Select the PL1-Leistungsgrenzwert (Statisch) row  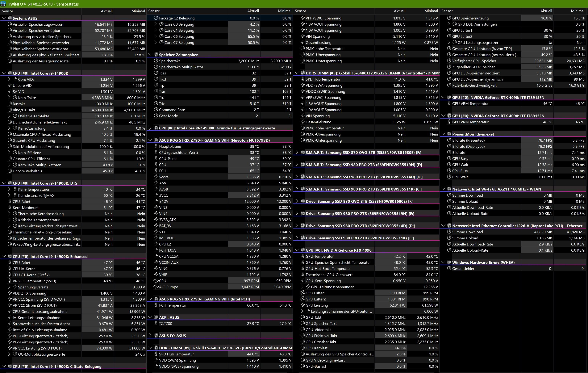pyautogui.click(x=73, y=336)
